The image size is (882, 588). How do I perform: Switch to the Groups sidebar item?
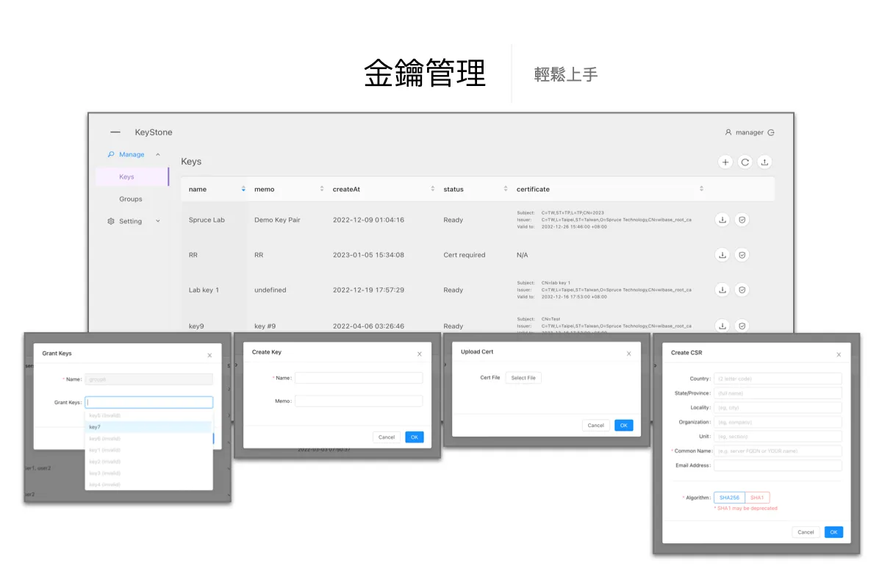coord(130,198)
